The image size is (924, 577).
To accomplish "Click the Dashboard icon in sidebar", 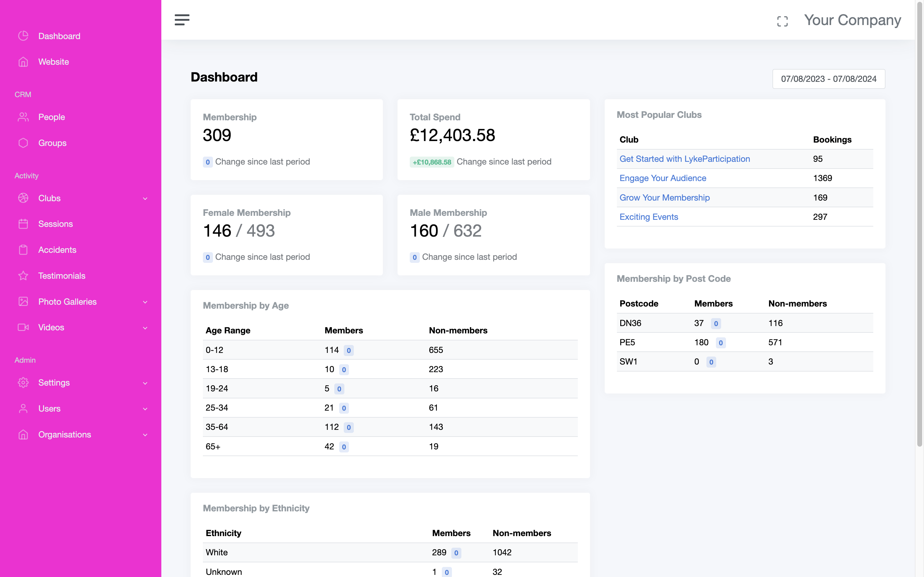I will coord(23,36).
